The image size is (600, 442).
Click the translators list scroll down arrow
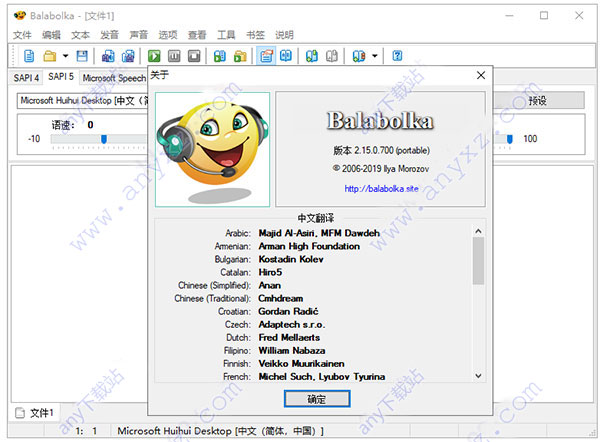tap(478, 376)
